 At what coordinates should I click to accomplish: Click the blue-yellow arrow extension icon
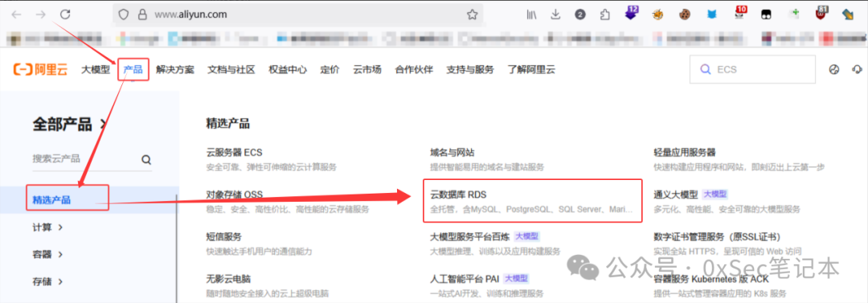tap(848, 15)
